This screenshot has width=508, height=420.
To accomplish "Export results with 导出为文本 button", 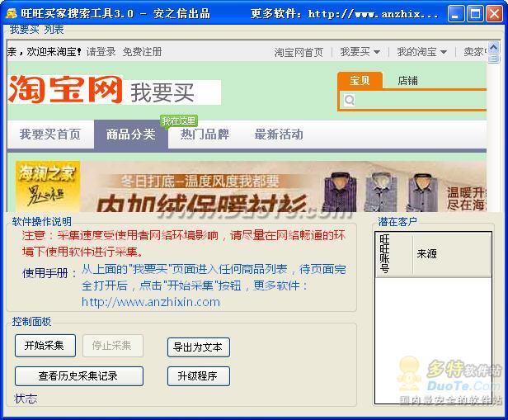I will coord(198,347).
